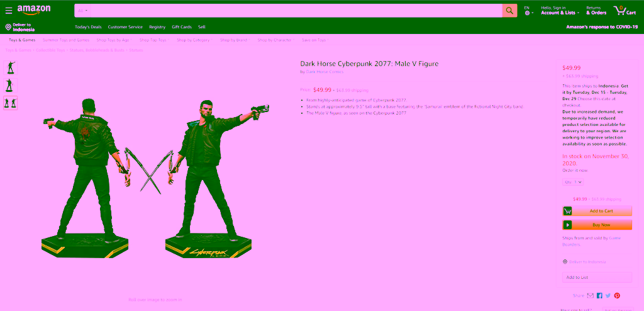
Task: Click the Amazon logo
Action: click(34, 10)
